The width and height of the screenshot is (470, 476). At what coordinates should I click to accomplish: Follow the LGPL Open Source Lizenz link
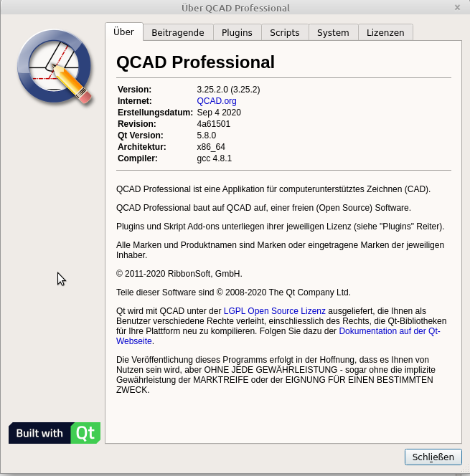tap(275, 311)
